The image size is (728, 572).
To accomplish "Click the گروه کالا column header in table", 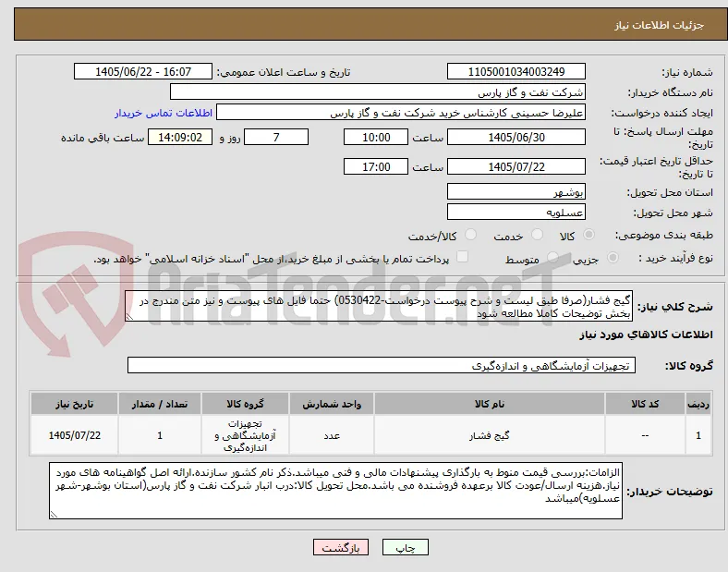I will tap(245, 404).
